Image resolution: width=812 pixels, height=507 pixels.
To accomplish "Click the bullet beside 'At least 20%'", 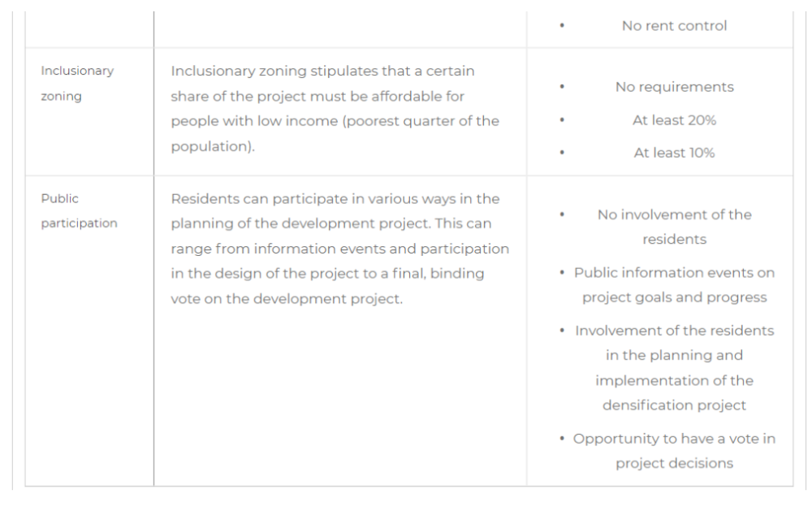I will tap(562, 119).
